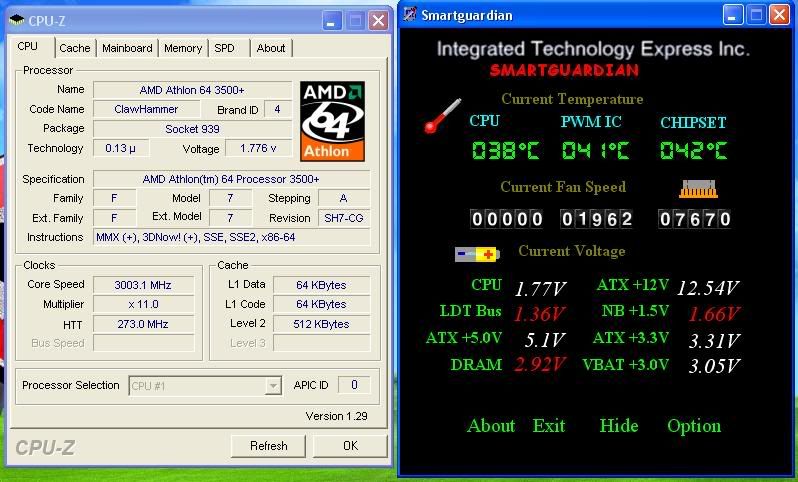Click the Multiplier value x 11.0
798x482 pixels.
[x=143, y=304]
